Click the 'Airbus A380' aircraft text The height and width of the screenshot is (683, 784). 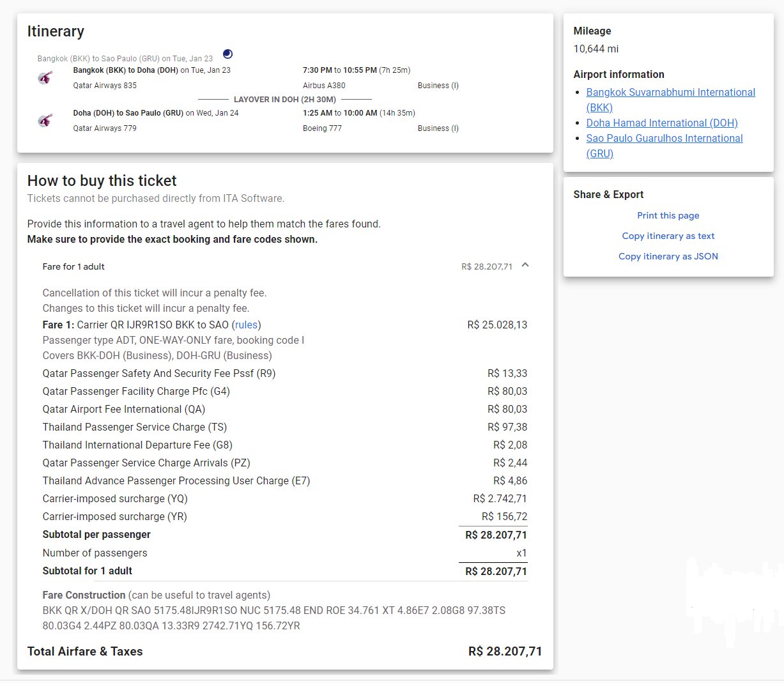point(324,86)
